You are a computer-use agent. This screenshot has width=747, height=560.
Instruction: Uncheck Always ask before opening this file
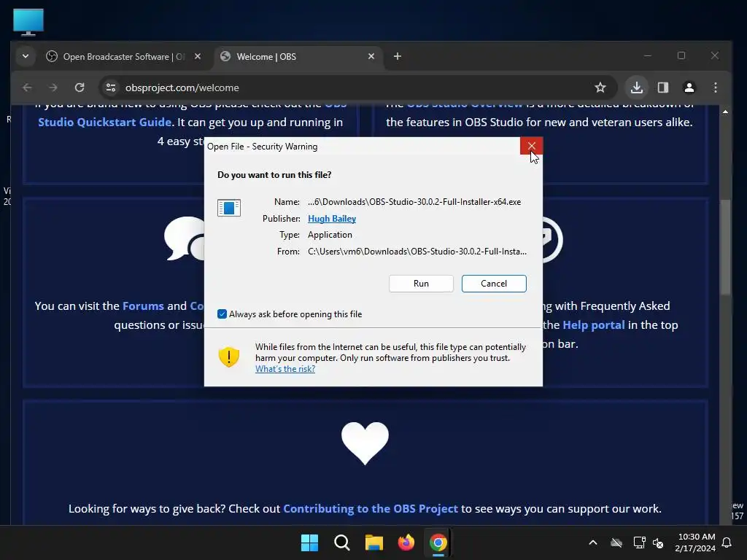pyautogui.click(x=222, y=314)
